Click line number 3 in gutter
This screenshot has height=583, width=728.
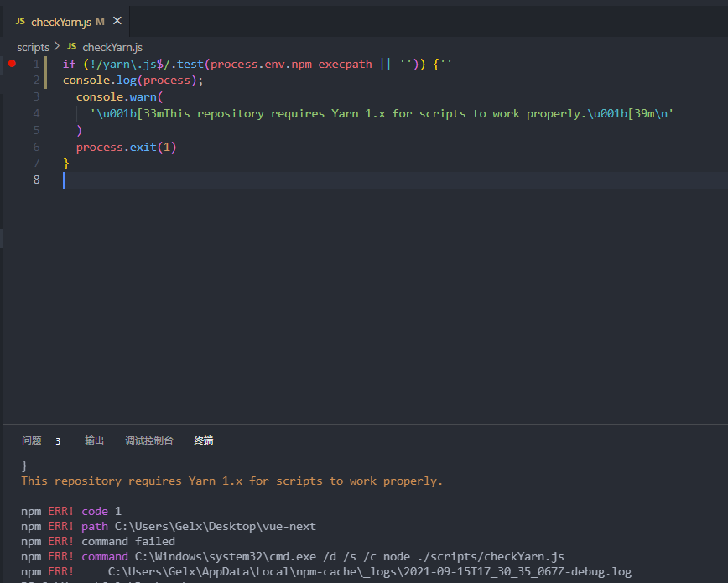tap(36, 96)
